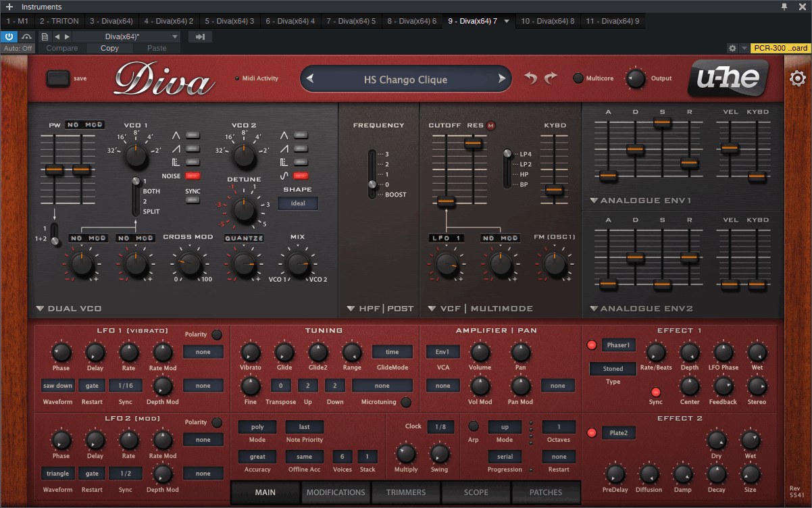
Task: Click the plugin power/activate button
Action: 9,36
